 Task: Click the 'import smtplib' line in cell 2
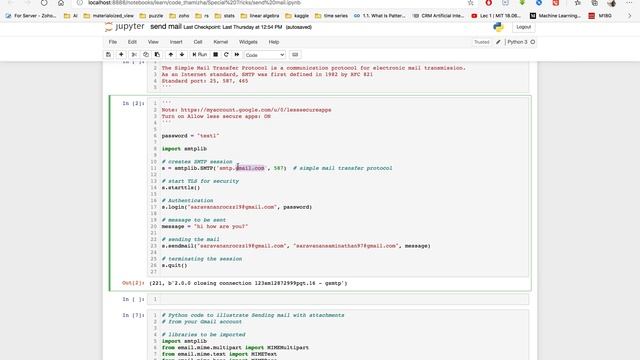point(184,149)
